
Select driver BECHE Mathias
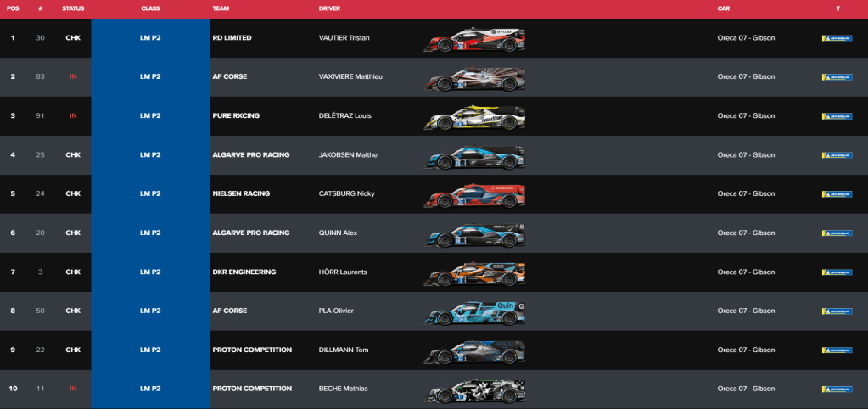tap(344, 389)
